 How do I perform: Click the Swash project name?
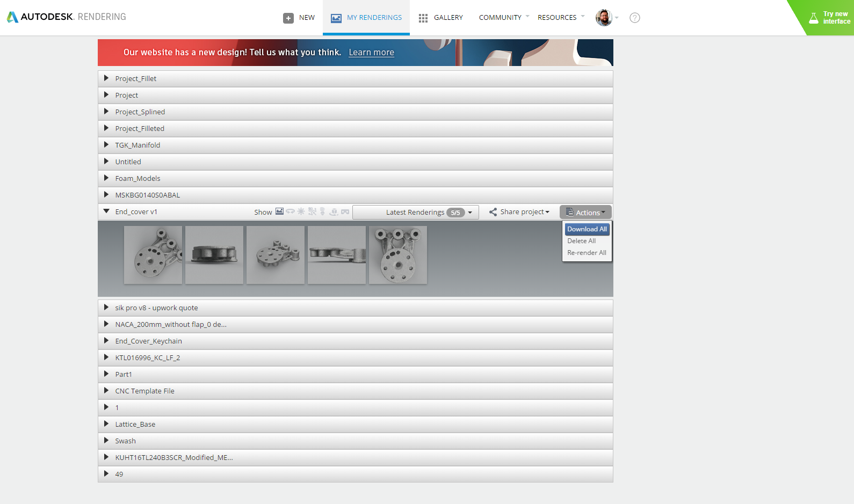[126, 441]
